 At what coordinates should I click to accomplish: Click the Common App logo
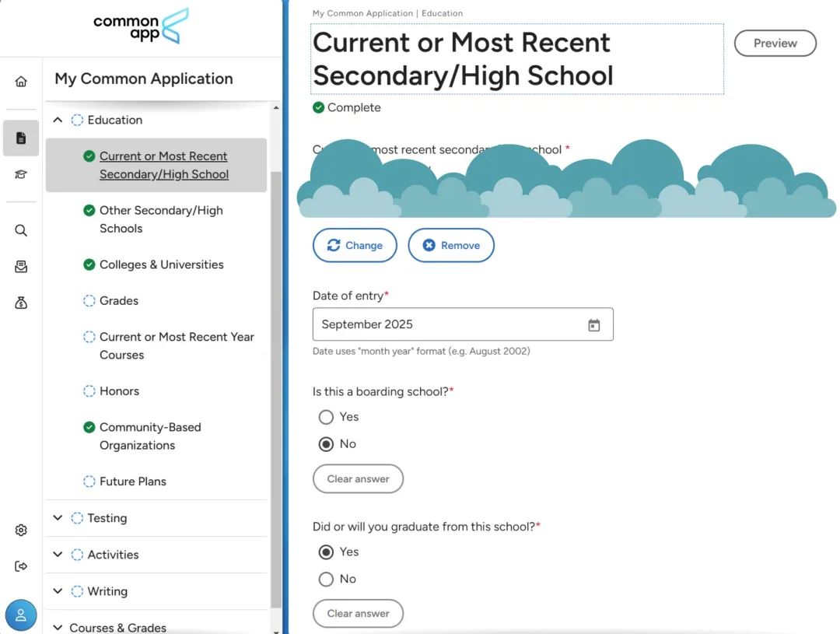tap(141, 26)
